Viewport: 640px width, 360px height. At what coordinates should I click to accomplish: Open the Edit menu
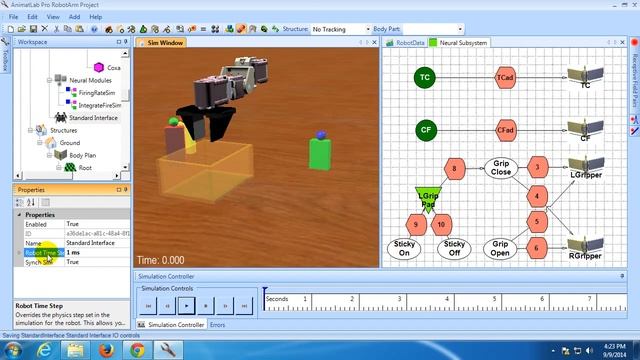tap(32, 17)
